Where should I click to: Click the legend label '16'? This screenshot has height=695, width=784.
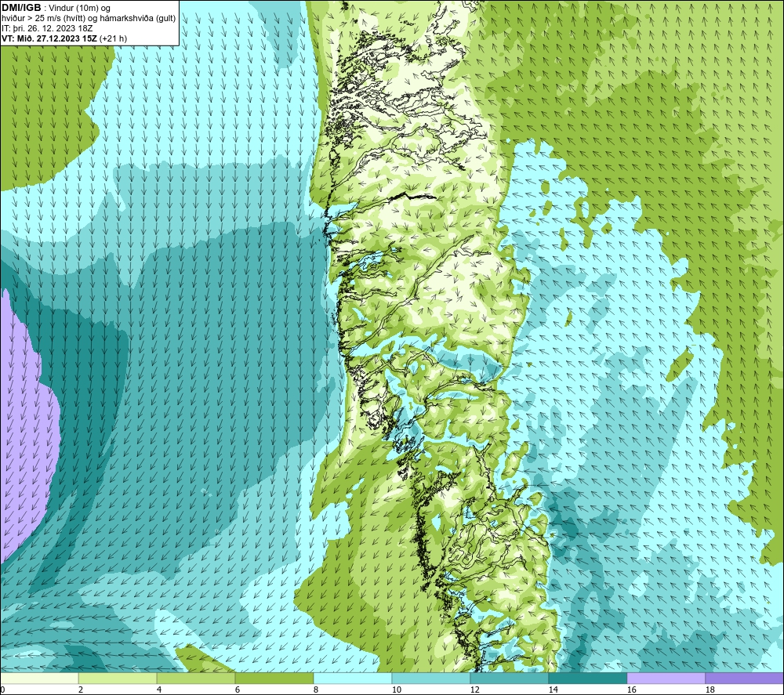tap(631, 690)
